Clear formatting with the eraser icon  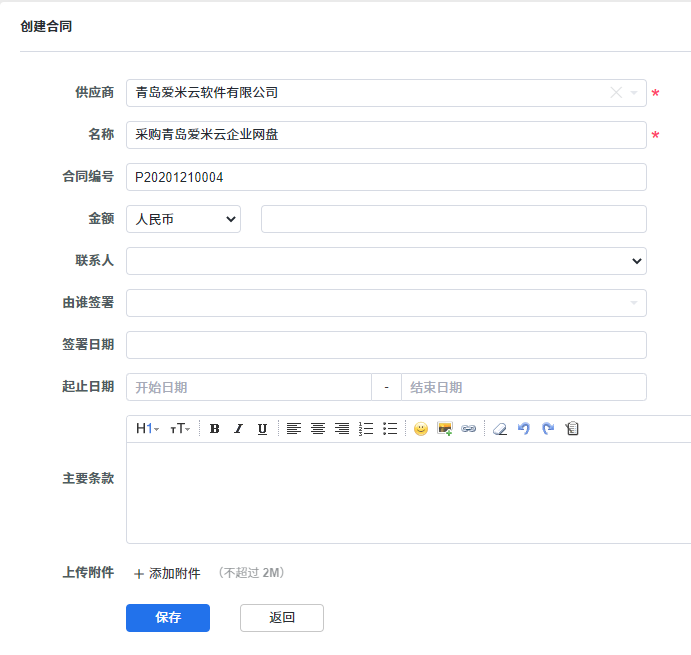coord(500,428)
